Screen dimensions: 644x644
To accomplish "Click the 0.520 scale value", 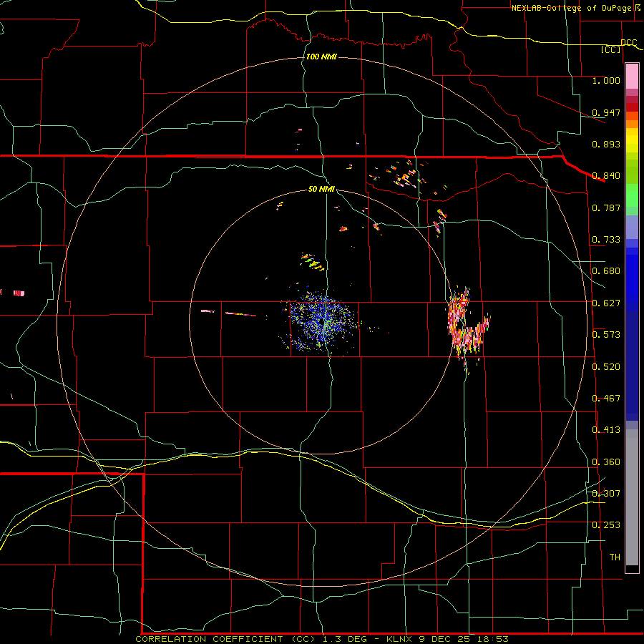I will (x=606, y=367).
